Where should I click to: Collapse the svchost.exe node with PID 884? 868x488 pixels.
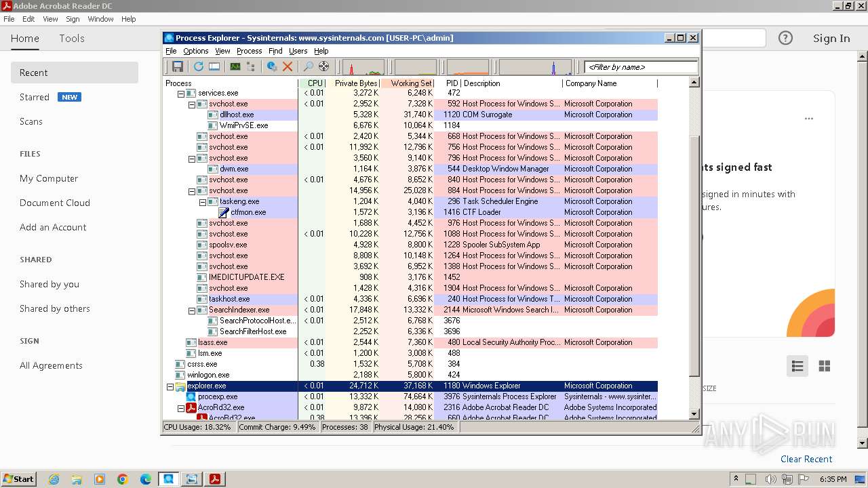click(x=192, y=191)
